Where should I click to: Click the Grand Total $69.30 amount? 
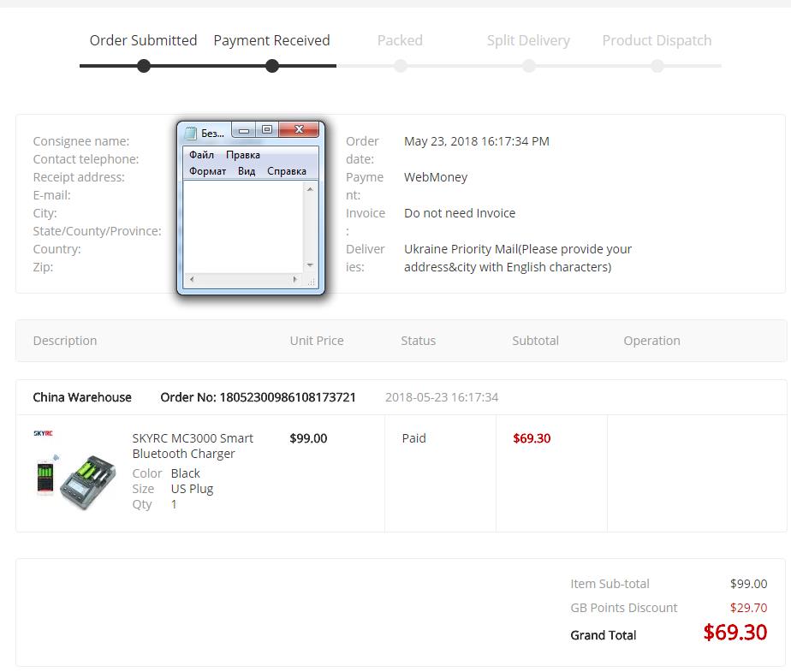735,632
